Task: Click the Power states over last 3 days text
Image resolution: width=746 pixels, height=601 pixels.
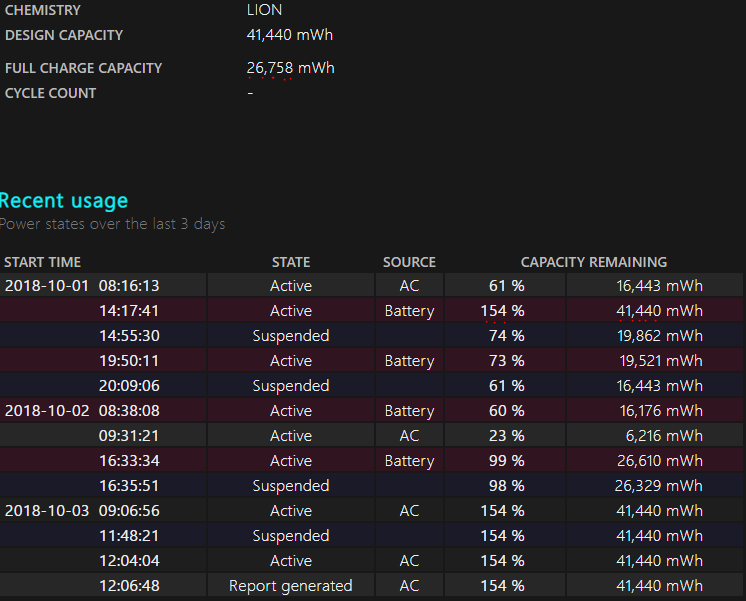Action: [x=112, y=224]
